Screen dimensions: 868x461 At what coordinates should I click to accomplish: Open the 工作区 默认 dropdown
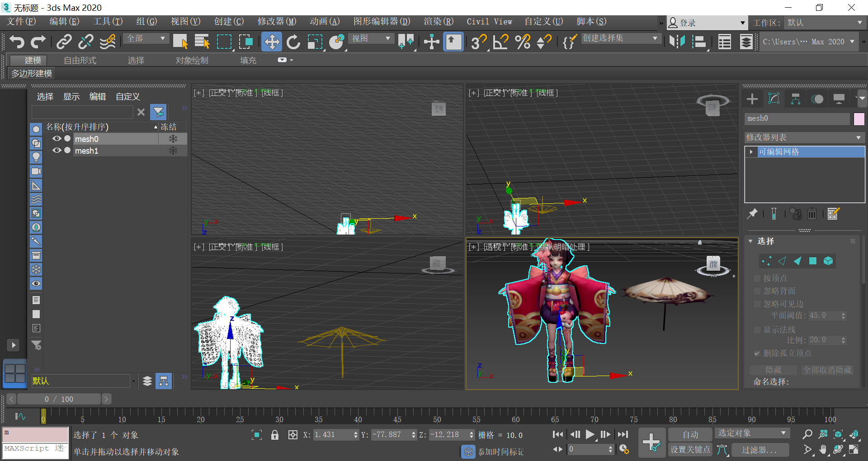click(x=825, y=23)
